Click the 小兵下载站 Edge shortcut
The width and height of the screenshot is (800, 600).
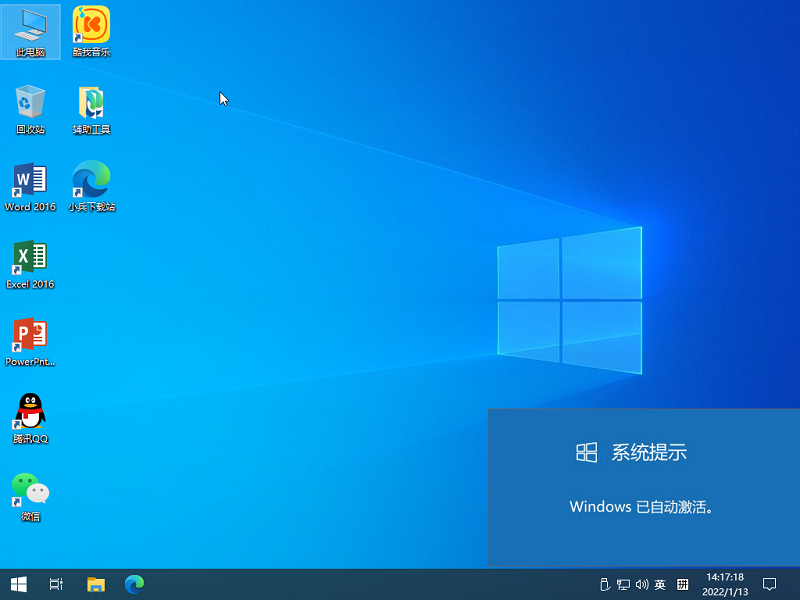pos(91,187)
